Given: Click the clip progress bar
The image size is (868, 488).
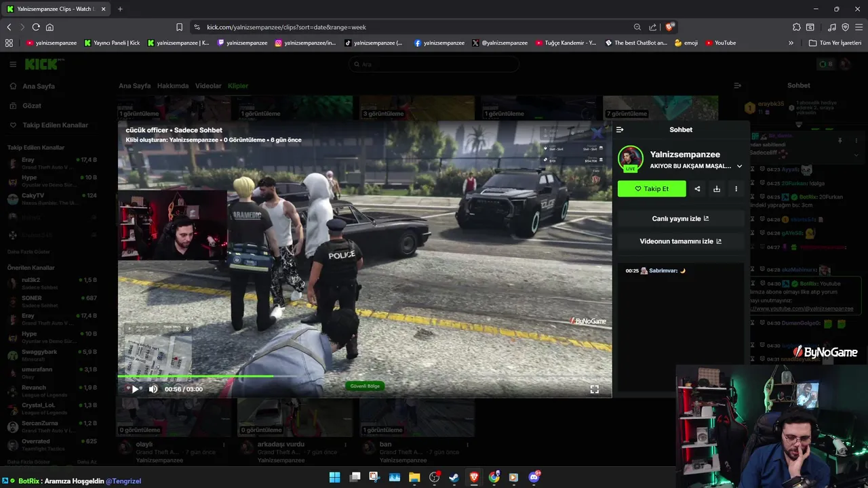Looking at the screenshot, I should [365, 376].
